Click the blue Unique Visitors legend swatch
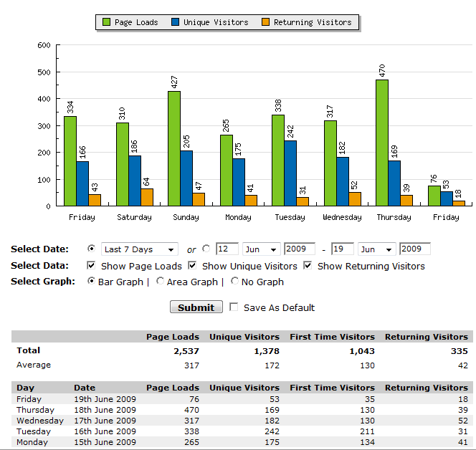This screenshot has height=450, width=476. (175, 22)
